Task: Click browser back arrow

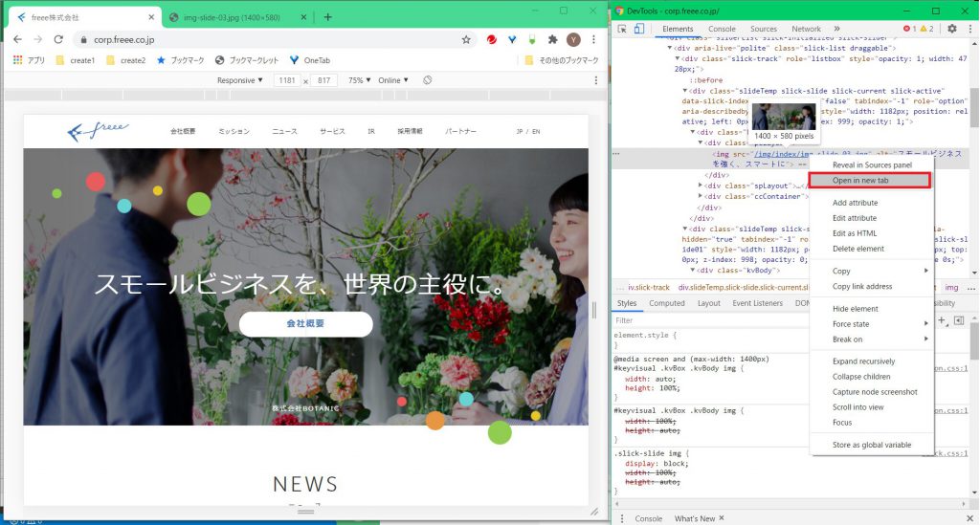Action: pyautogui.click(x=17, y=39)
